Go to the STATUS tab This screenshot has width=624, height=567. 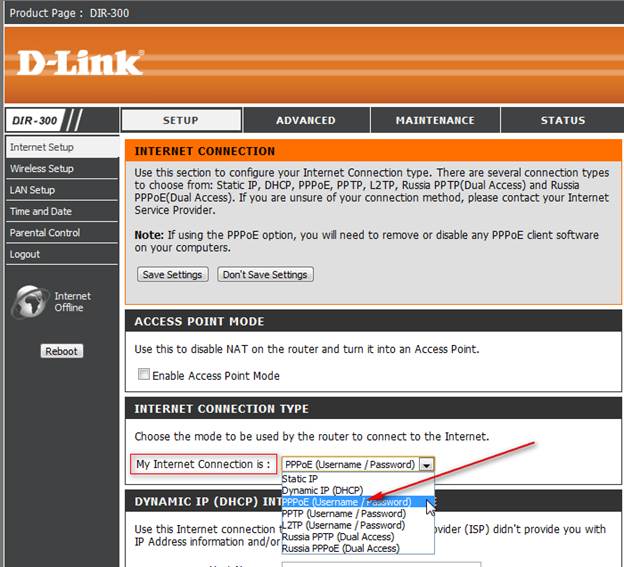click(562, 120)
